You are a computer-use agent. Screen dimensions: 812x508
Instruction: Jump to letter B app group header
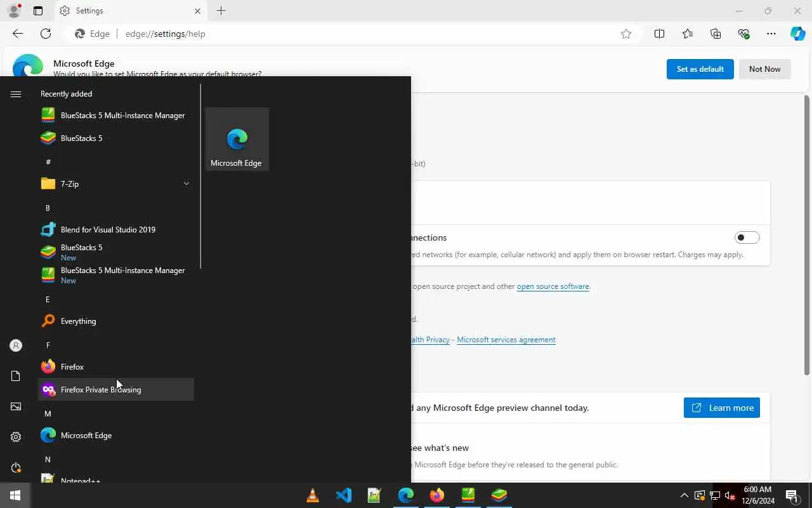(x=48, y=208)
